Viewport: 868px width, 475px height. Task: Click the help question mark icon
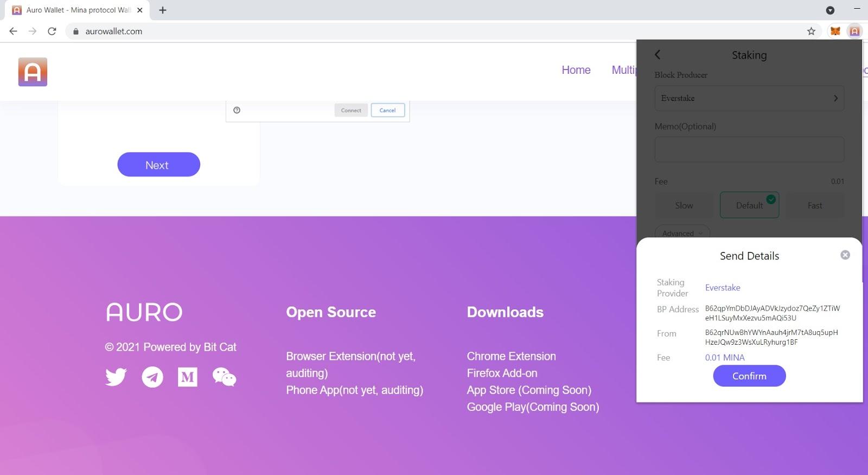(x=237, y=110)
